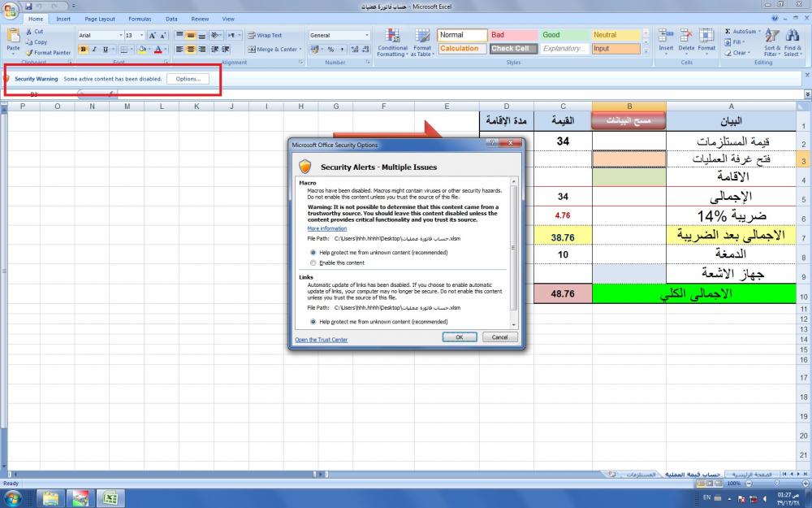Select cell C10 showing 48.76
This screenshot has width=812, height=508.
pyautogui.click(x=563, y=293)
